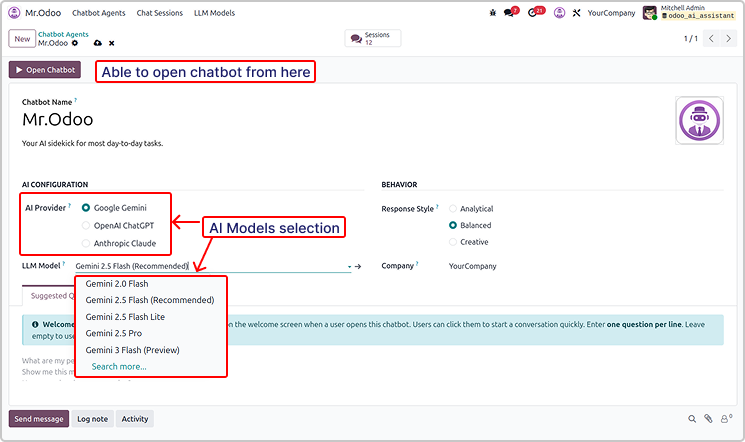Open the LLM Models menu
This screenshot has height=442, width=745.
[215, 13]
